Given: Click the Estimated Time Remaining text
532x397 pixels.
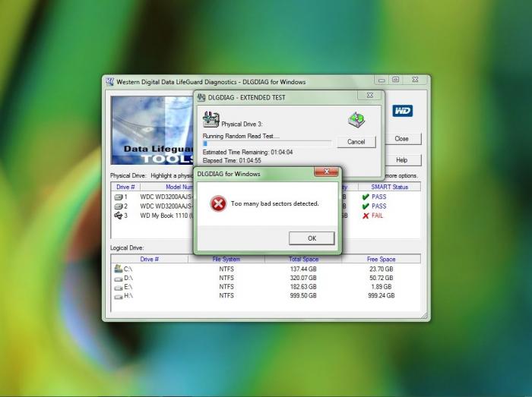Looking at the screenshot, I should pyautogui.click(x=248, y=153).
